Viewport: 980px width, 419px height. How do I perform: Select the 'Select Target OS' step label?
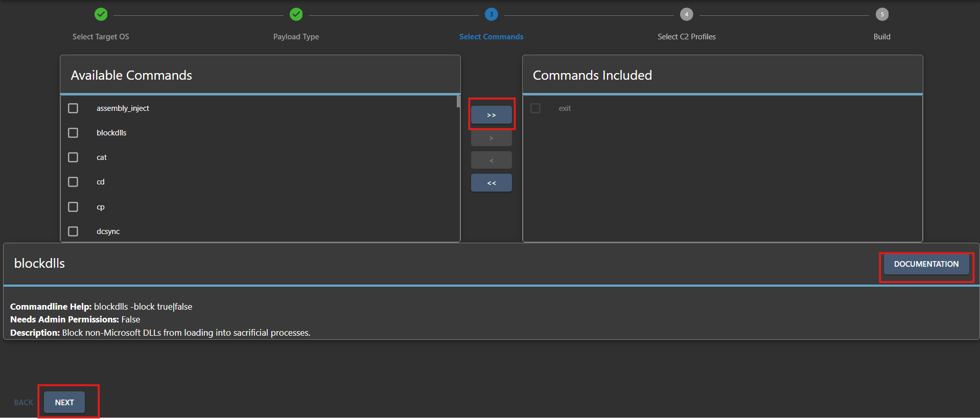click(x=101, y=37)
